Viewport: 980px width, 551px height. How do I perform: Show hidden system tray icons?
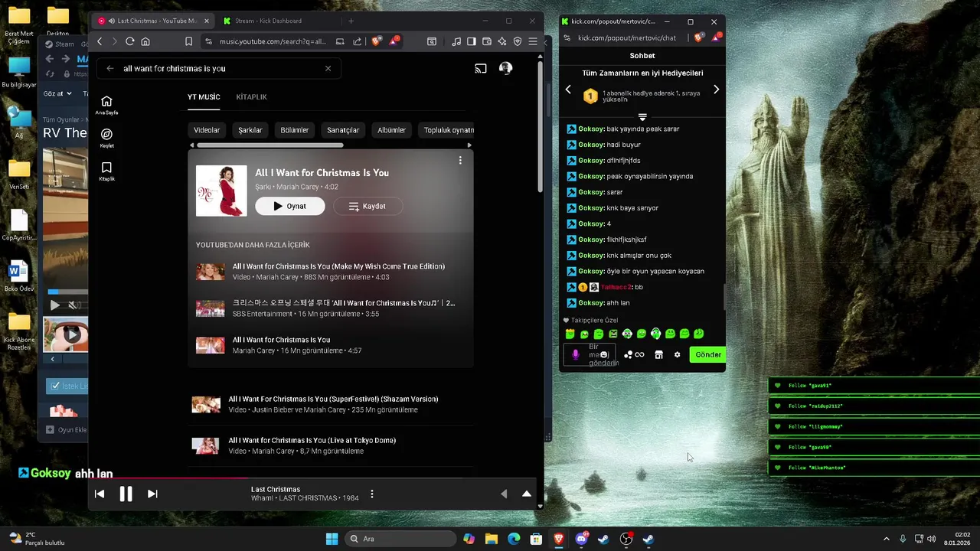887,539
